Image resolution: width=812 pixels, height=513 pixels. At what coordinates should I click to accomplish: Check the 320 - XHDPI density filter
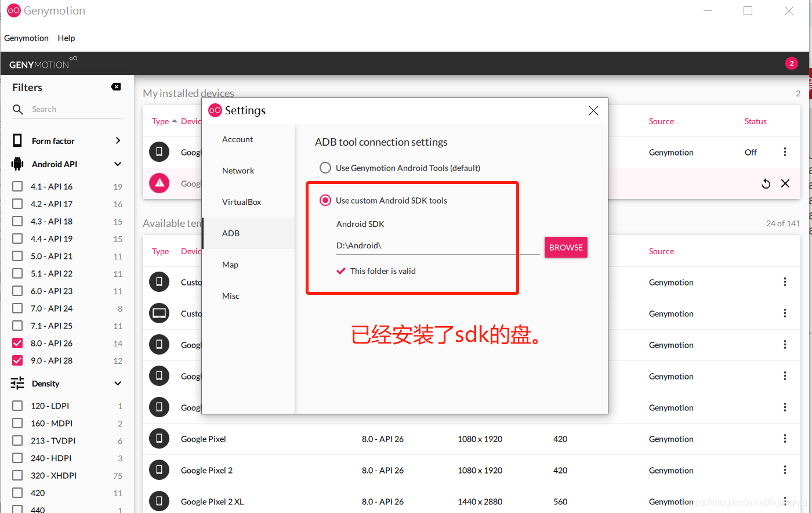(x=17, y=475)
